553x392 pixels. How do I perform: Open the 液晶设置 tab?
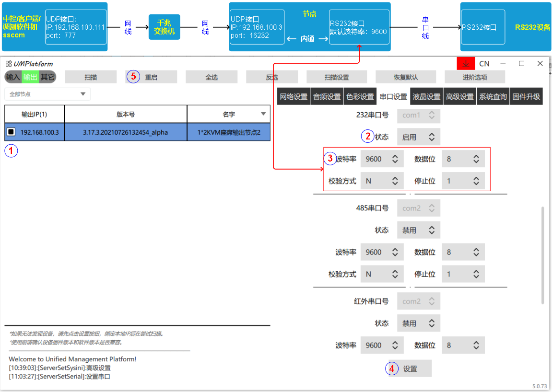coord(426,97)
